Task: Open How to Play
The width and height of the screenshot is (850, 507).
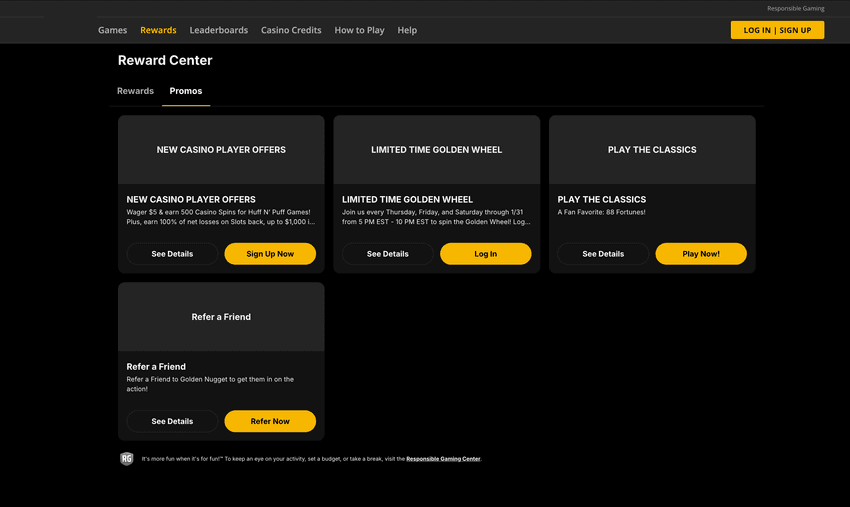Action: 359,30
